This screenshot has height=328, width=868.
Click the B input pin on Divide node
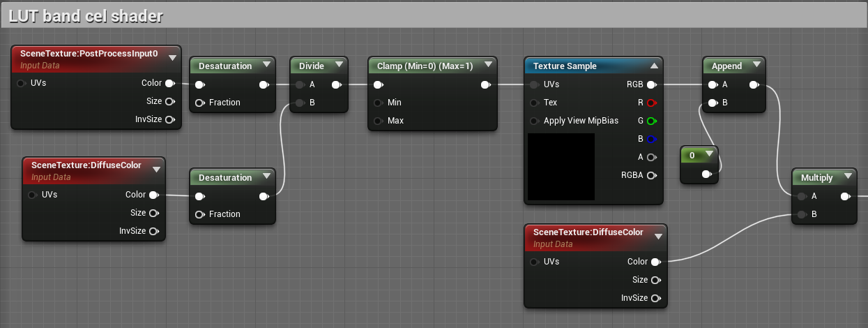click(300, 103)
